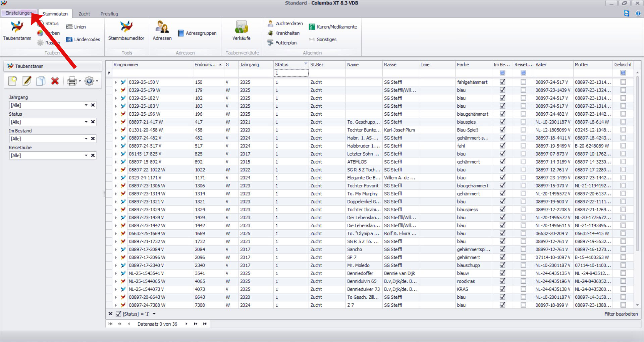Click the copy record icon
This screenshot has width=644, height=342.
[41, 81]
